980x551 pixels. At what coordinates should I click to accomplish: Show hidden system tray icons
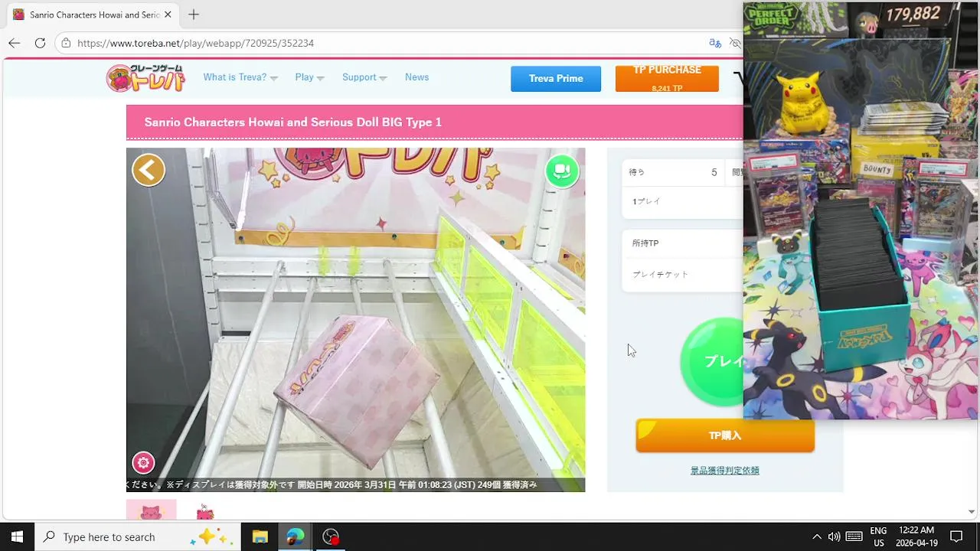click(817, 536)
